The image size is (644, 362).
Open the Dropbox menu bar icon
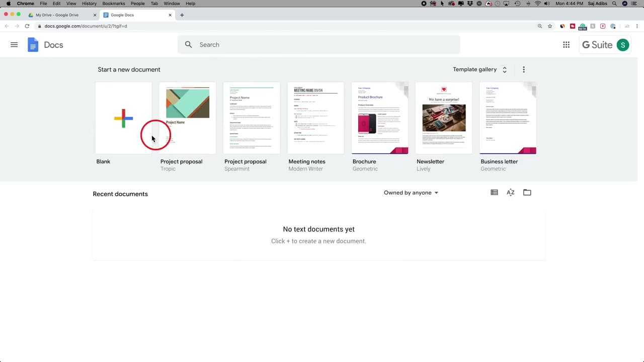tap(470, 4)
